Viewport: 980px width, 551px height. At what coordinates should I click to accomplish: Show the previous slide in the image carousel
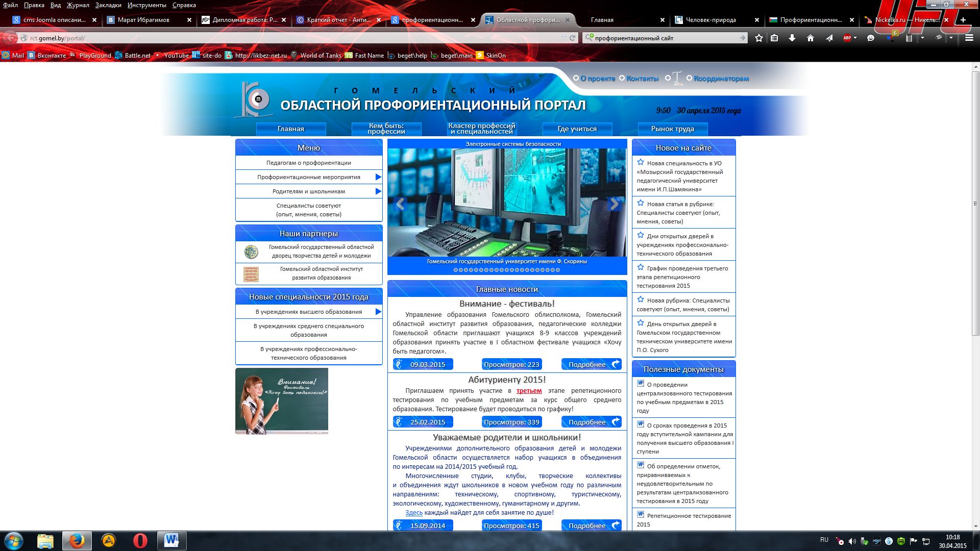[x=400, y=204]
